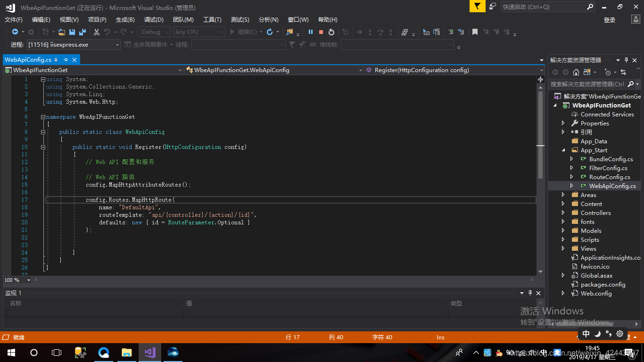Click the 登录 sign-in link

[610, 20]
